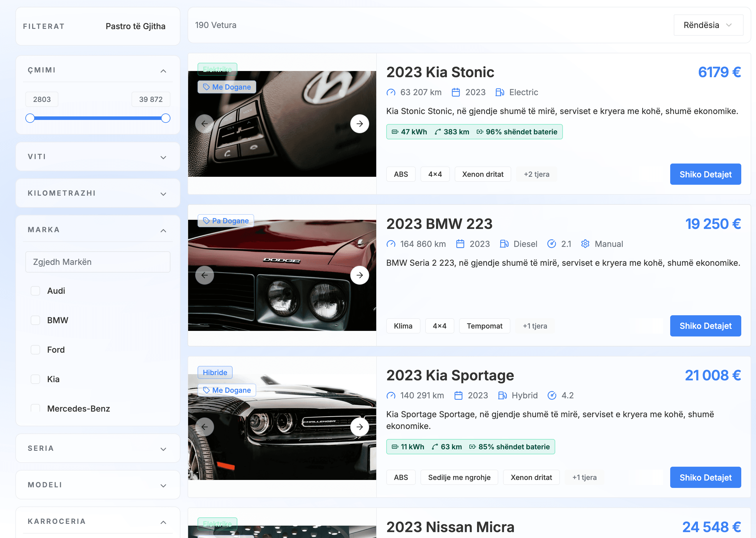Check the BMW brand checkbox
The image size is (756, 538).
point(35,320)
